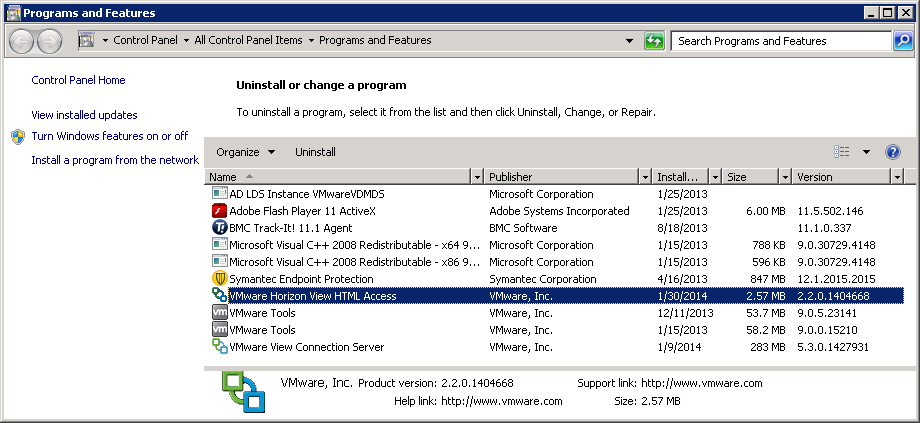The image size is (920, 423).
Task: Click Uninstall in the toolbar
Action: pos(315,152)
